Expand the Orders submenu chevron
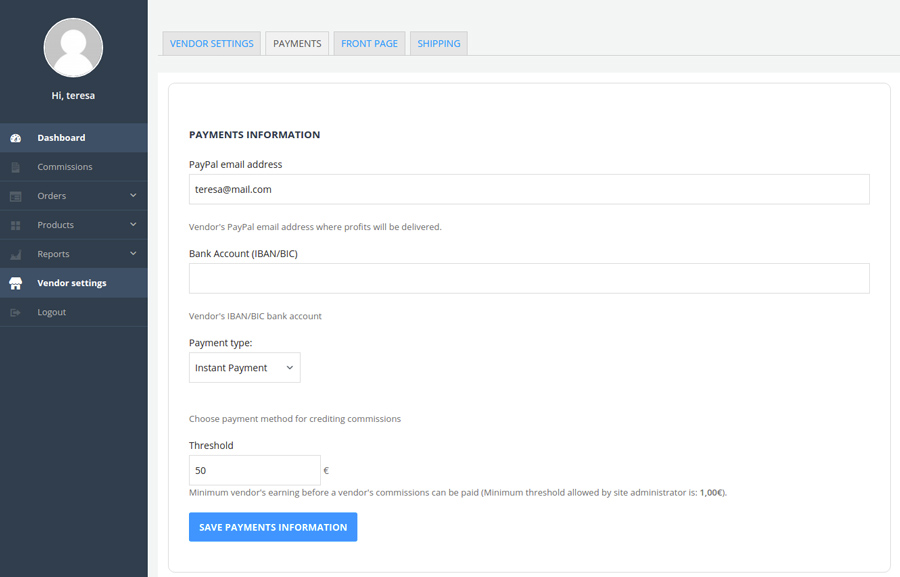900x577 pixels. tap(133, 196)
